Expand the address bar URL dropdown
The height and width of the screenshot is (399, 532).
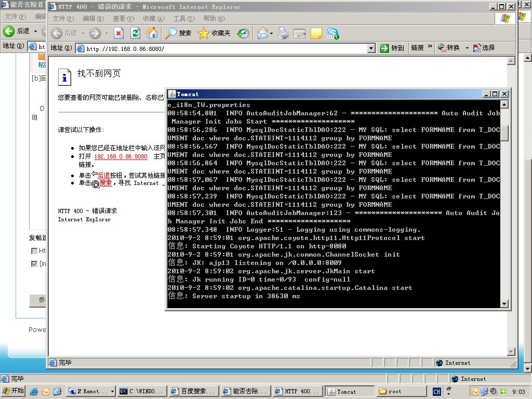[x=371, y=48]
